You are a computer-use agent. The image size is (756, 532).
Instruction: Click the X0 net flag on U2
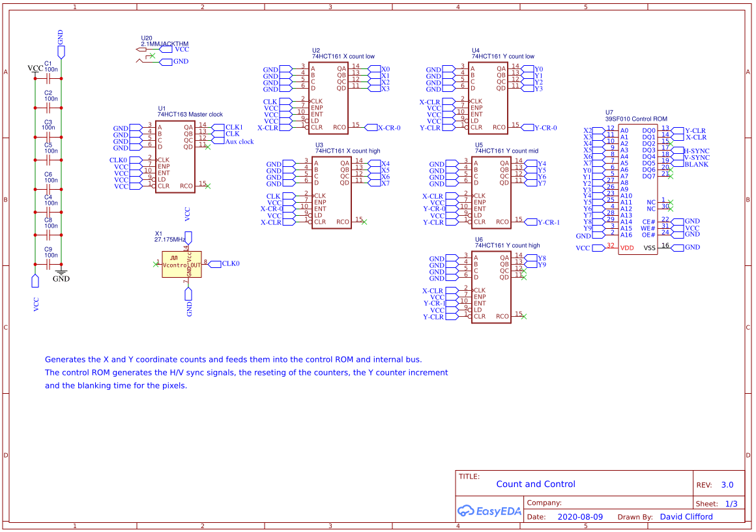coord(379,69)
